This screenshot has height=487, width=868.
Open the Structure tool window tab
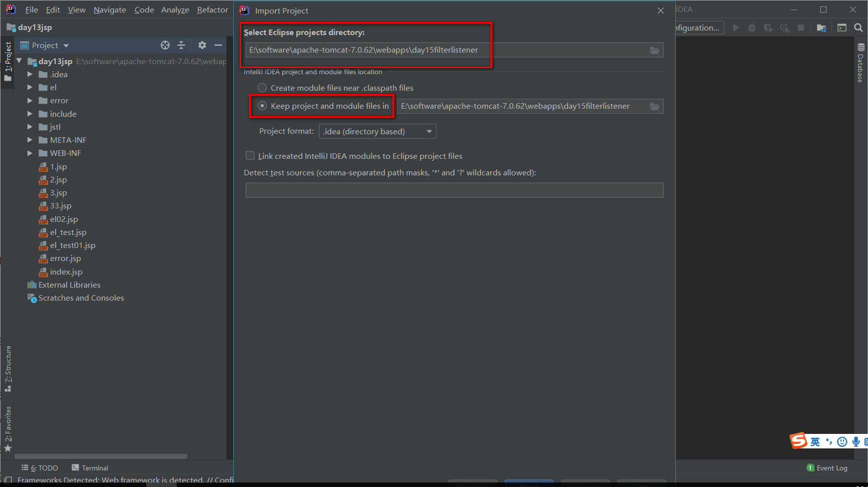click(8, 369)
